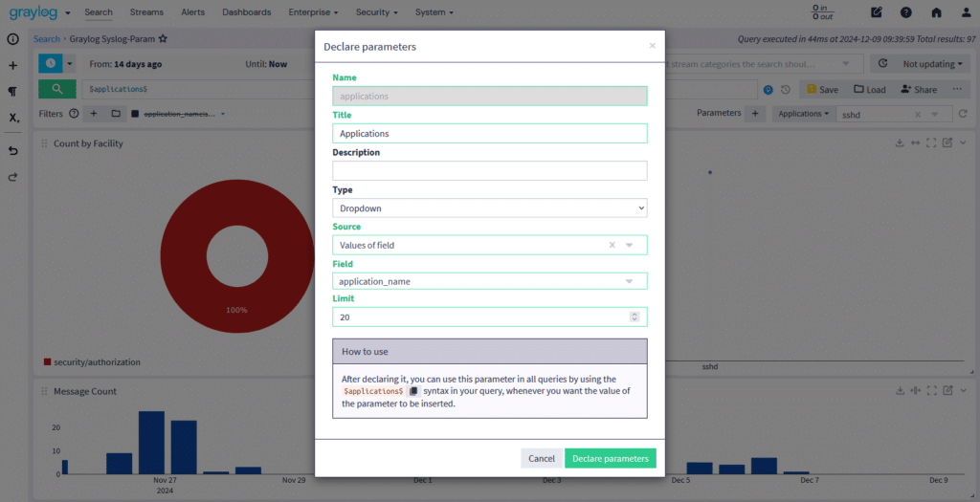Viewport: 980px width, 502px height.
Task: Expand the Field application_name selector
Action: coord(629,281)
